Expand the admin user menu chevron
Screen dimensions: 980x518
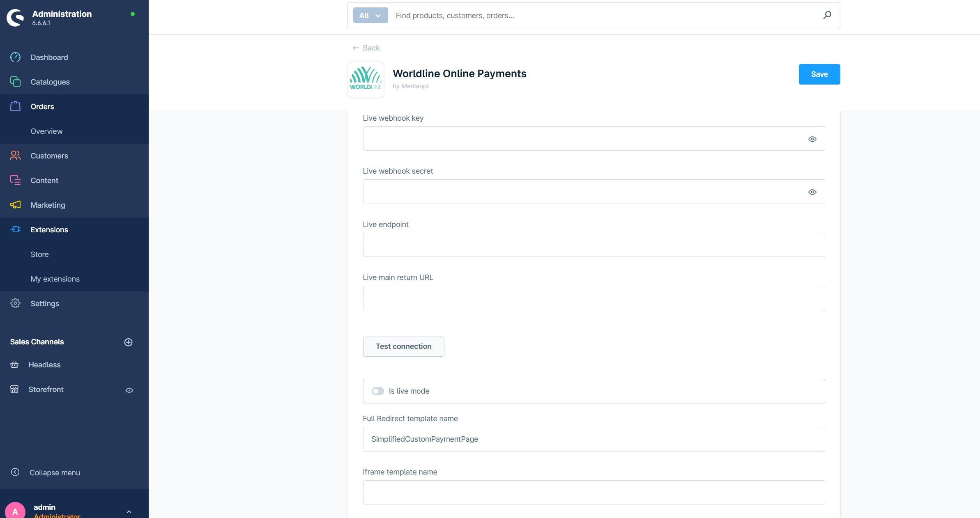(x=129, y=511)
